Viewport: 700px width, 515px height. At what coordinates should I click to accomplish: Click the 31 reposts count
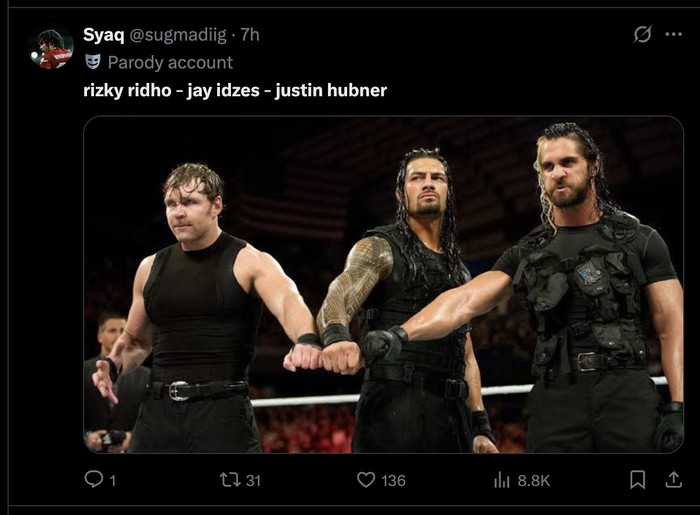pos(253,481)
